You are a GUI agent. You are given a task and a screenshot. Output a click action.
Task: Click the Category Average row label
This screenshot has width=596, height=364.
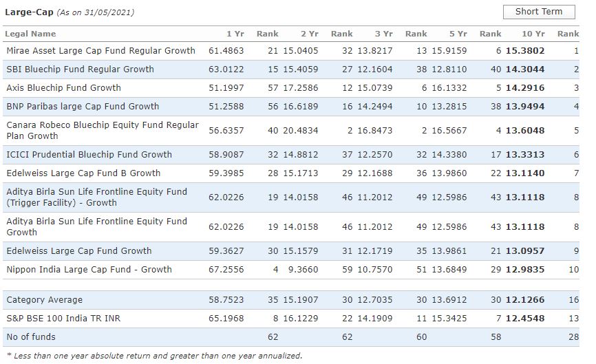[44, 299]
